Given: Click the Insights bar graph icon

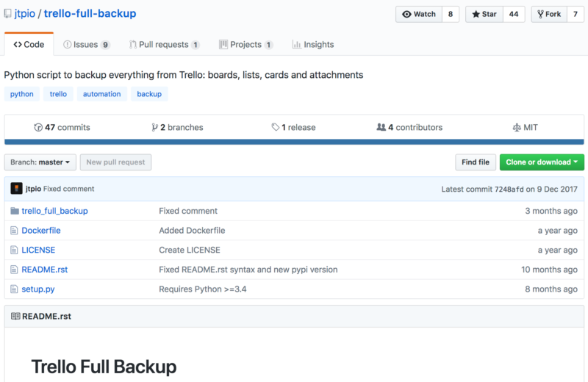Looking at the screenshot, I should point(297,45).
